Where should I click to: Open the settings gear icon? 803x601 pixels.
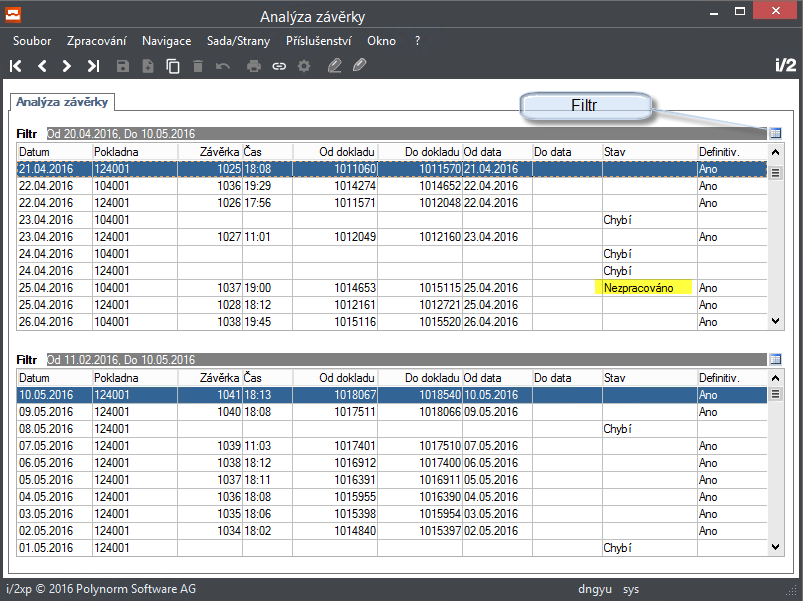(x=304, y=66)
